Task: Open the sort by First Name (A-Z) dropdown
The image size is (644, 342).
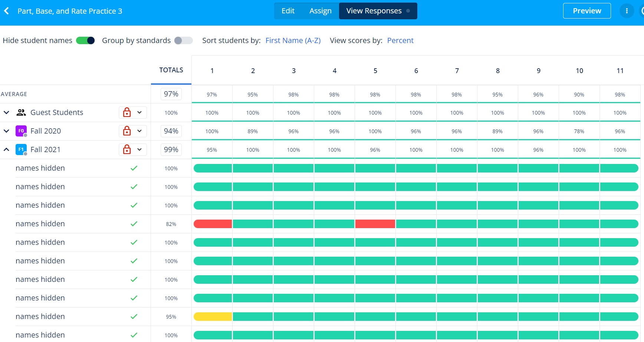Action: coord(293,40)
